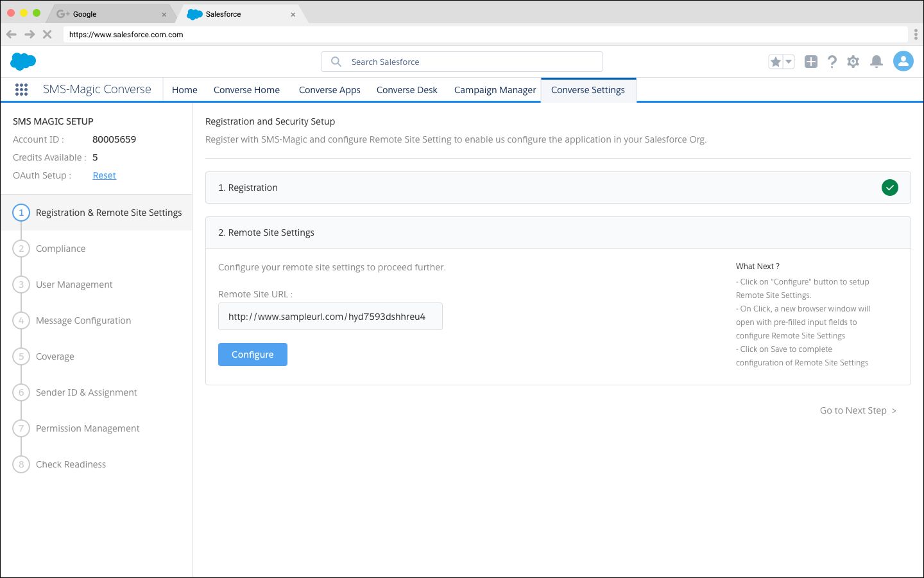The width and height of the screenshot is (924, 578).
Task: Click the What Next ? heading
Action: 758,267
